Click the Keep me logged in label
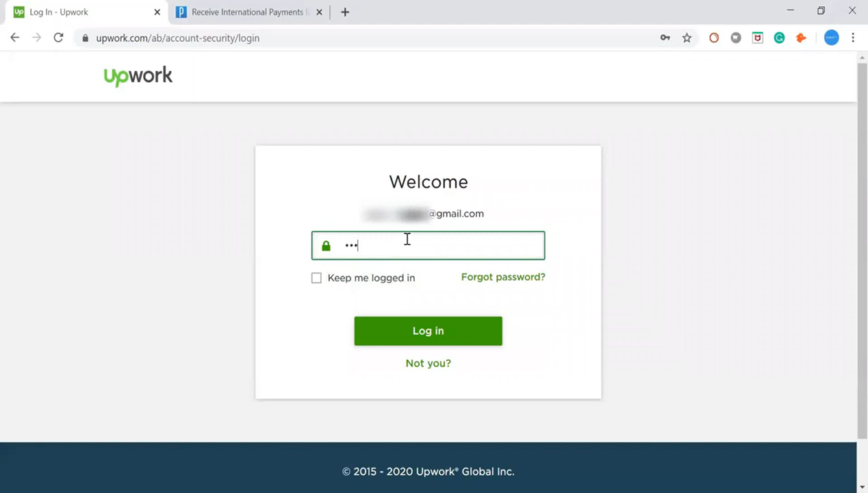Screen dimensions: 868x493 click(371, 278)
